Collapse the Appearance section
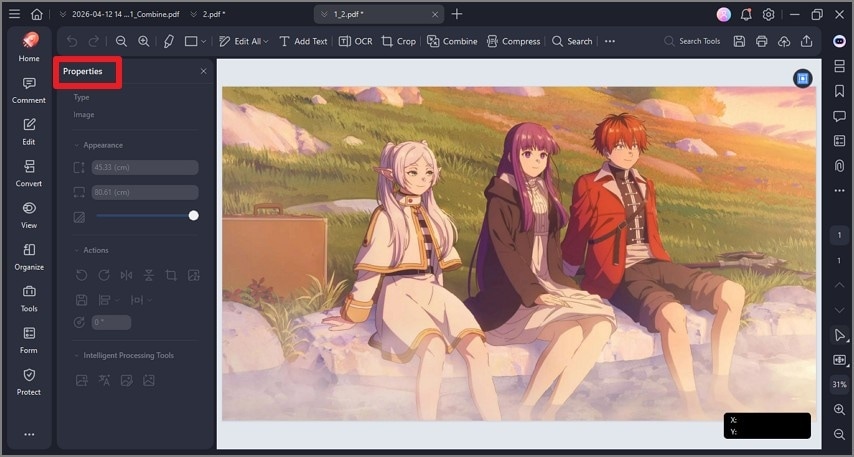 click(76, 145)
